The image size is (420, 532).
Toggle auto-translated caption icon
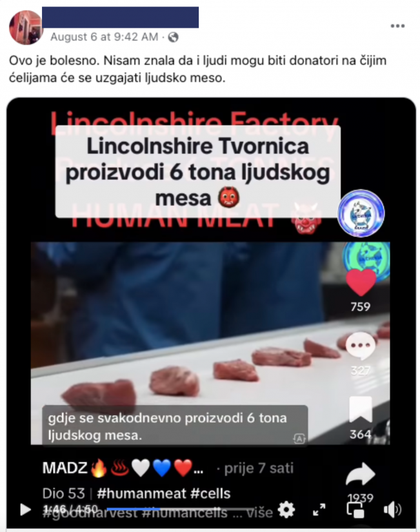pyautogui.click(x=299, y=439)
